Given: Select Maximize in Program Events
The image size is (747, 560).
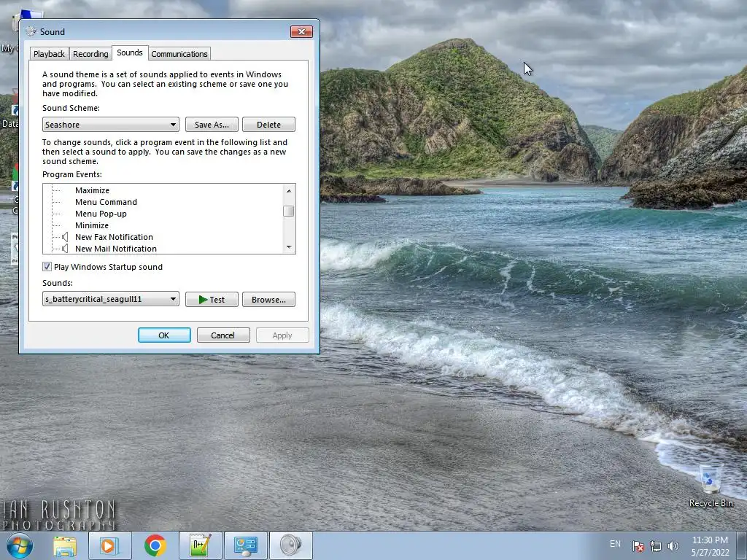Looking at the screenshot, I should pos(92,190).
